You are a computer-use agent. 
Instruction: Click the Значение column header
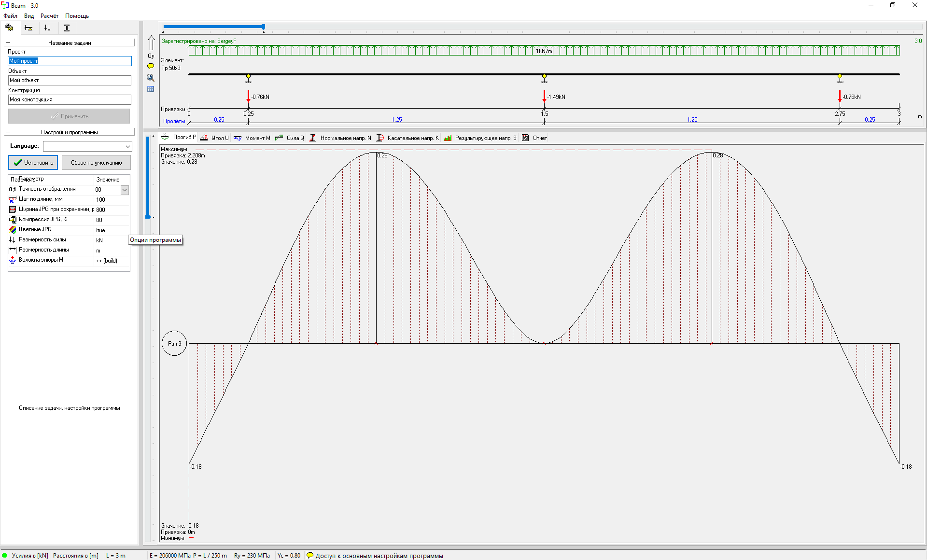[108, 180]
